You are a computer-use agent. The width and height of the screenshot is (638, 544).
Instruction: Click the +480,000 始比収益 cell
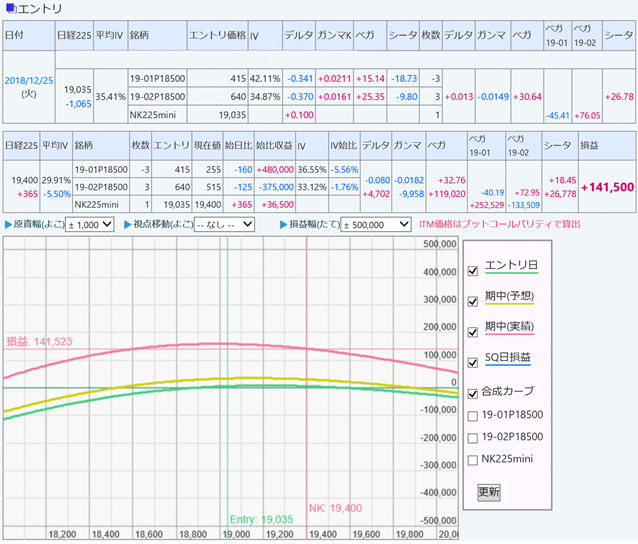coord(275,170)
